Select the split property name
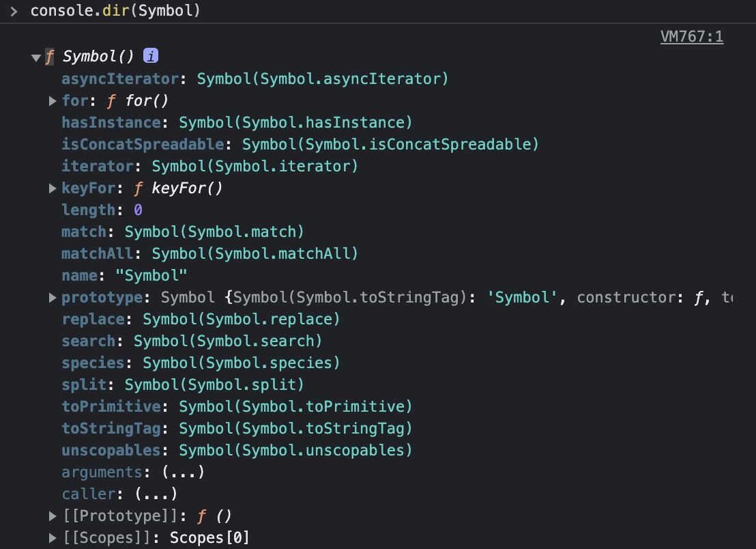756x549 pixels. [x=84, y=385]
